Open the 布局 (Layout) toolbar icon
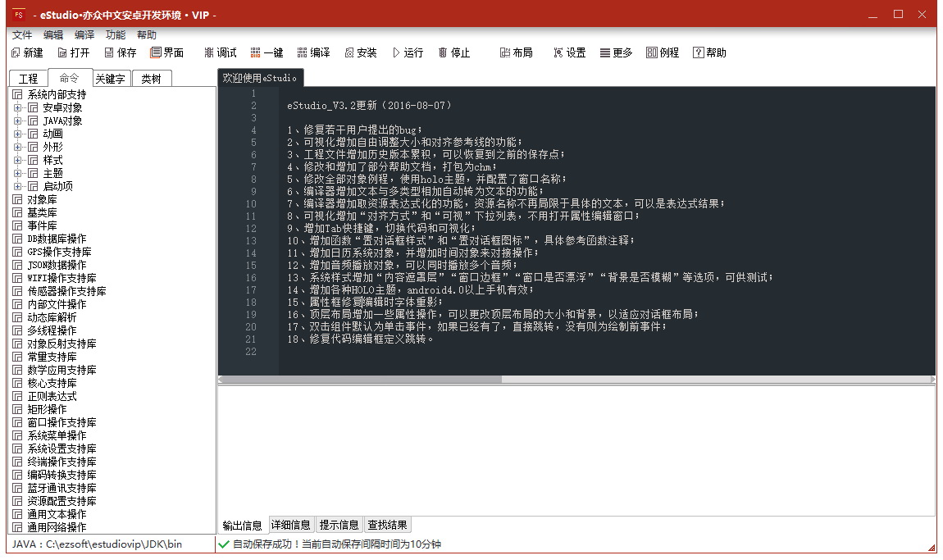This screenshot has height=560, width=943. point(505,53)
